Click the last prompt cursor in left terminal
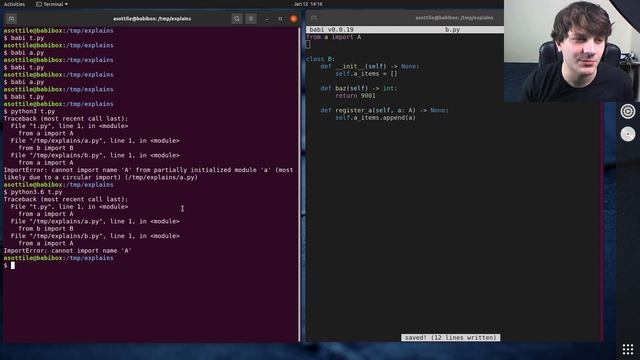Viewport: 640px width, 360px height. pyautogui.click(x=13, y=265)
